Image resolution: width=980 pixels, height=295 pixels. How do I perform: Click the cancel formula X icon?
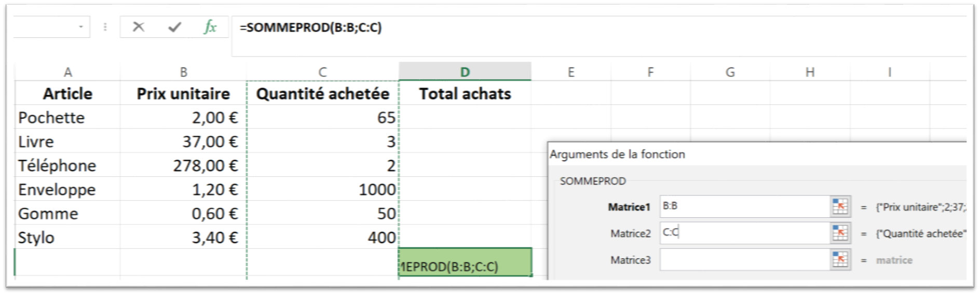click(138, 27)
